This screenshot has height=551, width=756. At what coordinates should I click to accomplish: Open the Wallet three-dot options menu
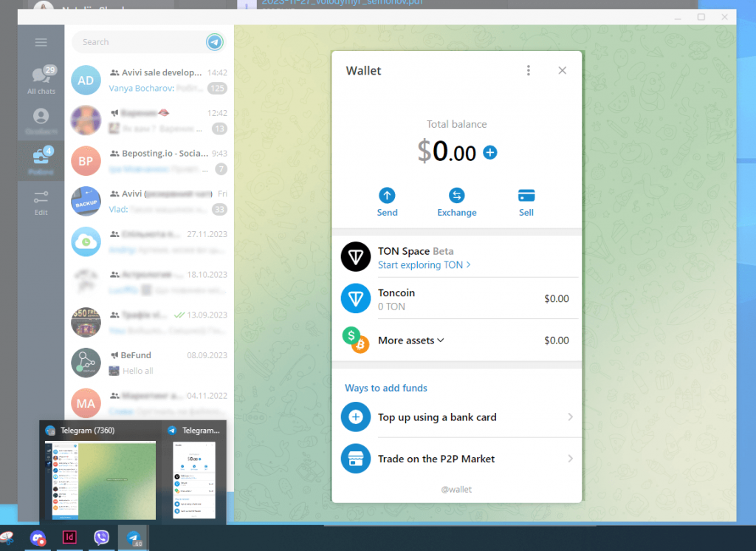tap(529, 70)
